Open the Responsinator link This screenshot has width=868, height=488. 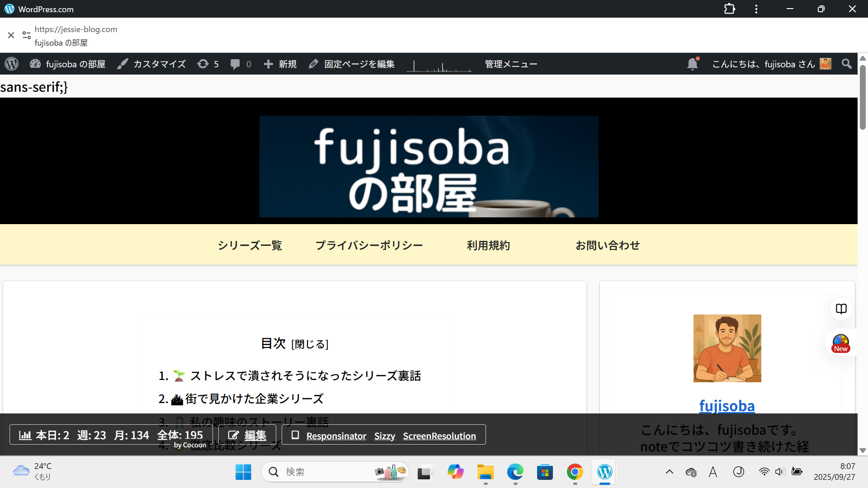[336, 436]
